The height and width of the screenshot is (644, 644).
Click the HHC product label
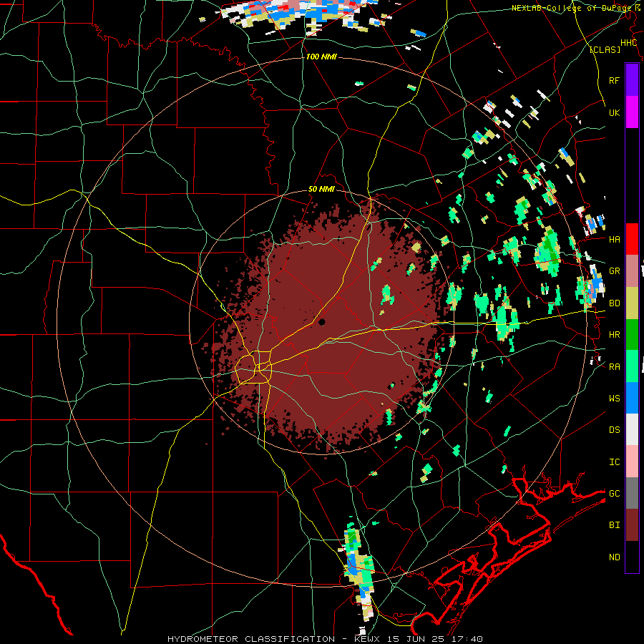click(x=628, y=43)
